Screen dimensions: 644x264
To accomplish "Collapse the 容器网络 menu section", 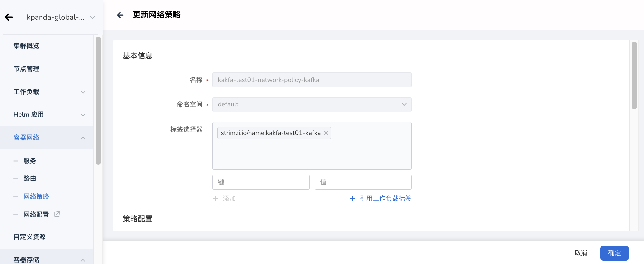I will point(46,138).
